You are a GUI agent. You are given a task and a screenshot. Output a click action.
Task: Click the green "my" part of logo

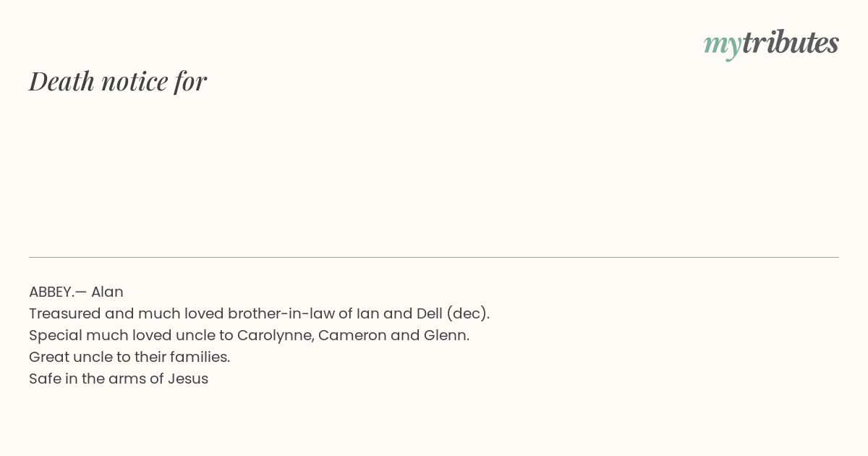pyautogui.click(x=723, y=46)
